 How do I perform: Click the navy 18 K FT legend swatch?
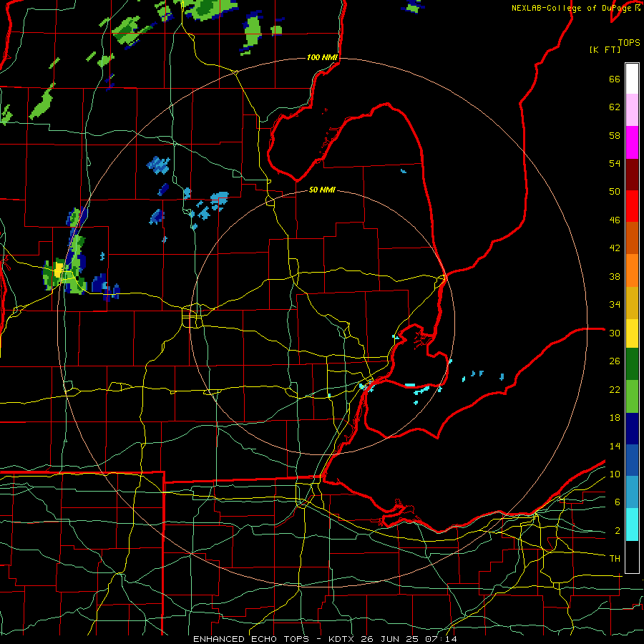[x=632, y=429]
